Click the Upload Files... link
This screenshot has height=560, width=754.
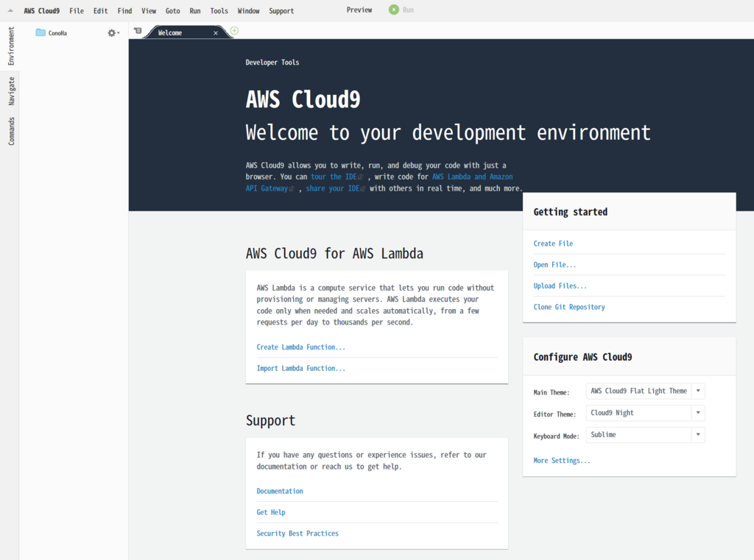pyautogui.click(x=560, y=286)
